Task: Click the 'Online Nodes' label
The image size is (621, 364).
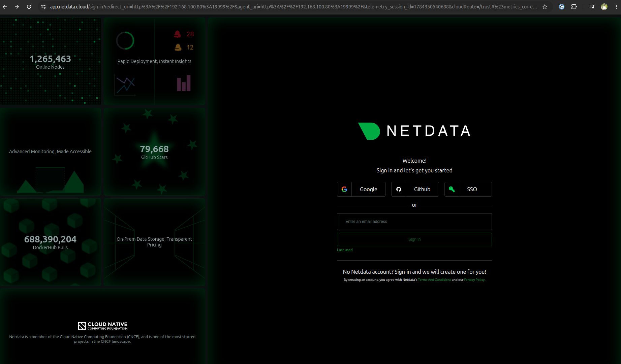Action: coord(50,67)
